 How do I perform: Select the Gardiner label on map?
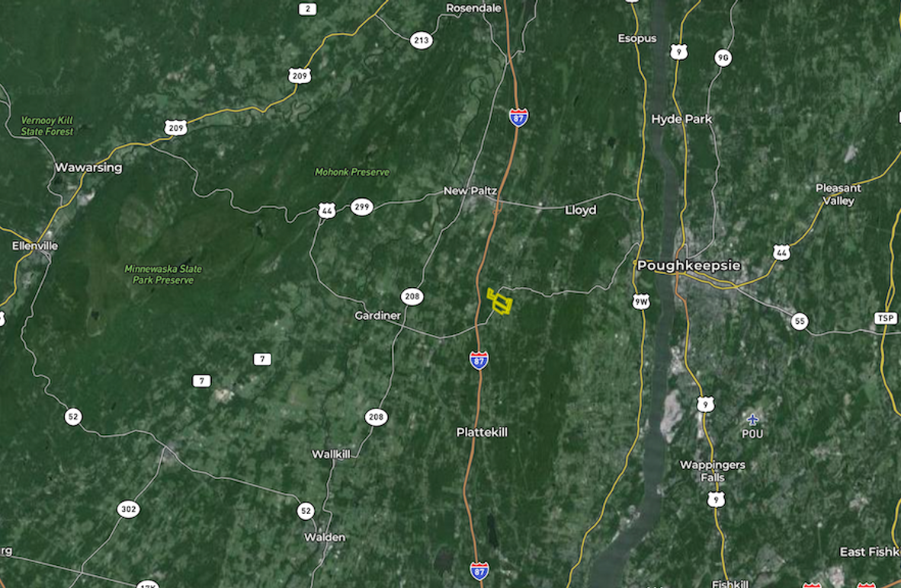coord(377,315)
